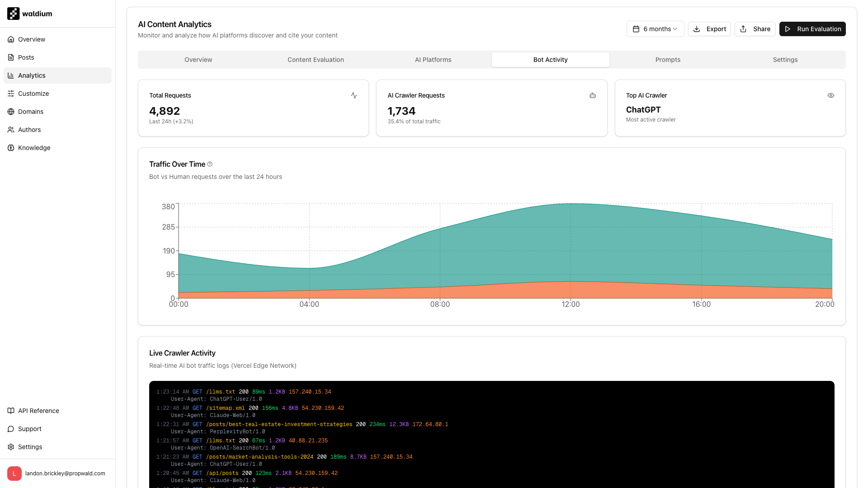868x488 pixels.
Task: Click the waldium logo icon
Action: click(x=13, y=14)
